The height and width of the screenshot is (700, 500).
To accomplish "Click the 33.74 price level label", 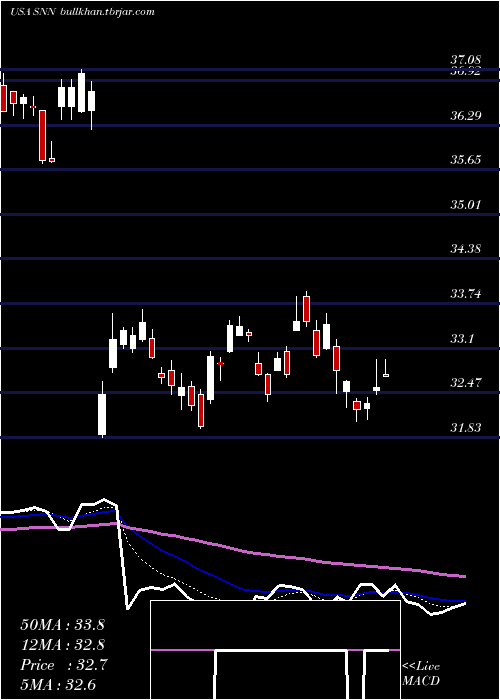I will pyautogui.click(x=466, y=294).
